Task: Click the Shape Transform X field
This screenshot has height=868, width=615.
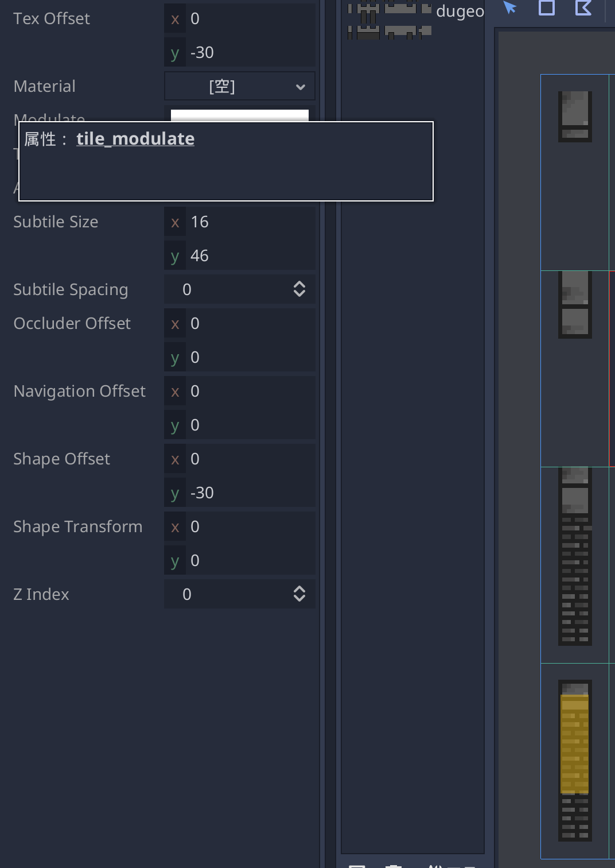Action: click(247, 526)
